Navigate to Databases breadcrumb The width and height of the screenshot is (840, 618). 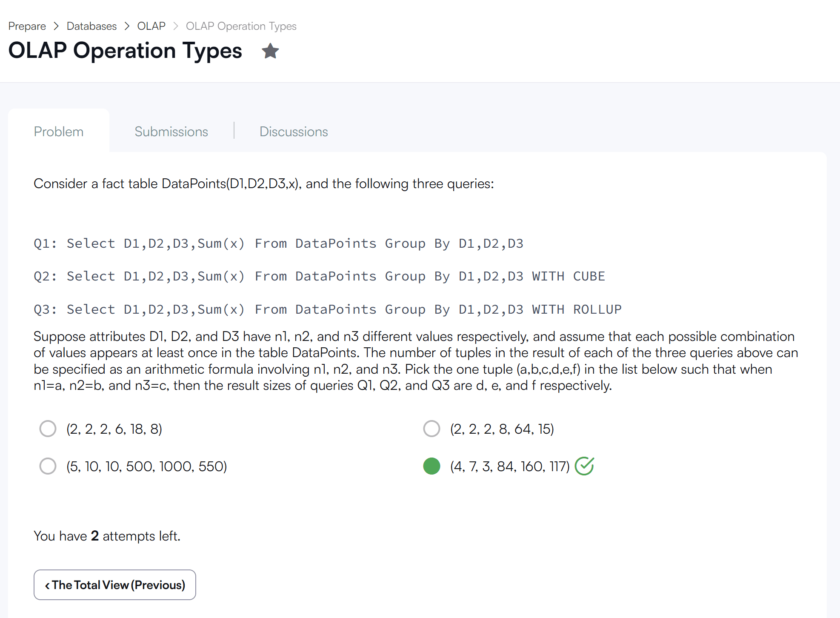point(91,26)
